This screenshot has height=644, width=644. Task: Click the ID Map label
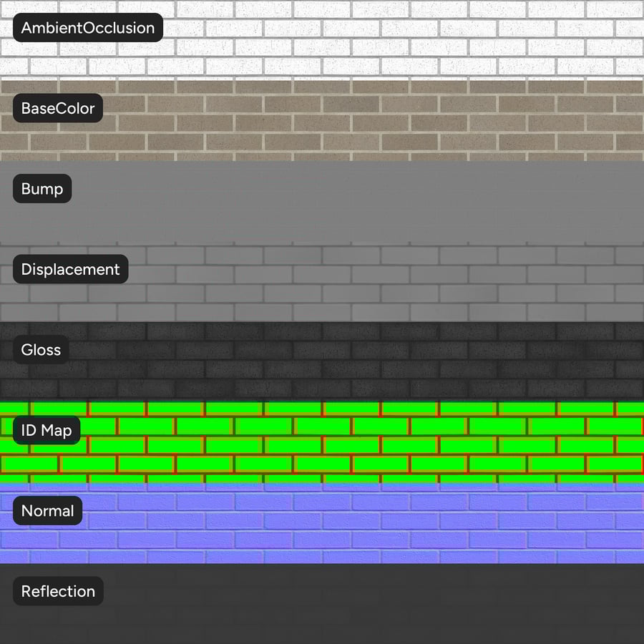pyautogui.click(x=47, y=430)
